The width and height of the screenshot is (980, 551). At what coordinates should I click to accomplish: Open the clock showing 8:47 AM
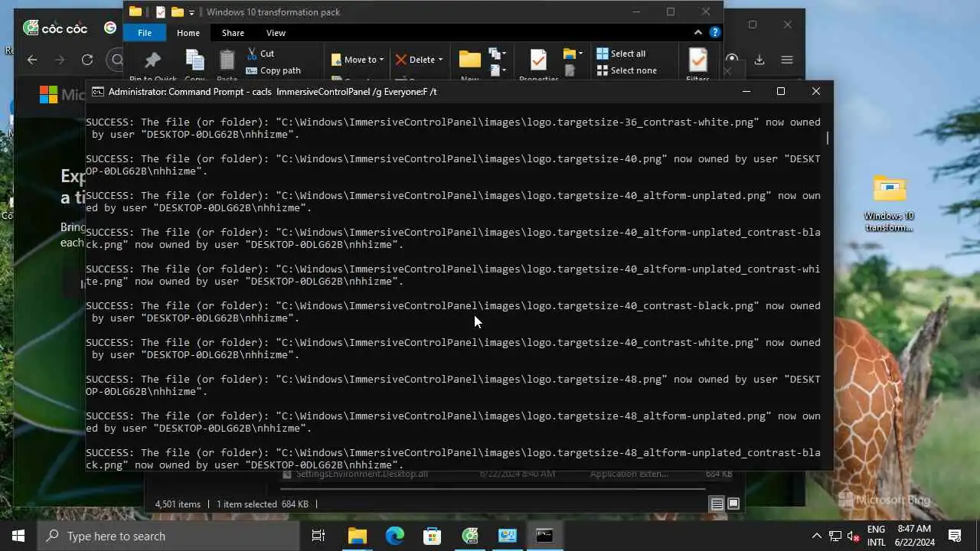(x=914, y=536)
